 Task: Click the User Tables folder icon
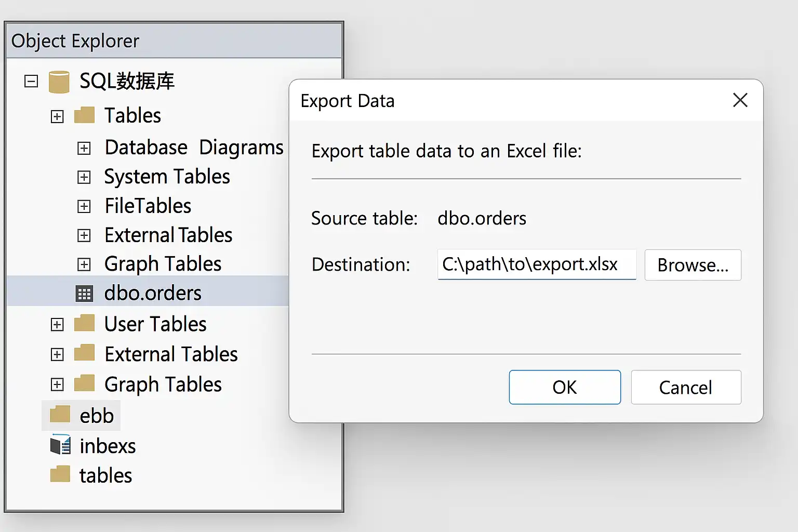pyautogui.click(x=84, y=323)
